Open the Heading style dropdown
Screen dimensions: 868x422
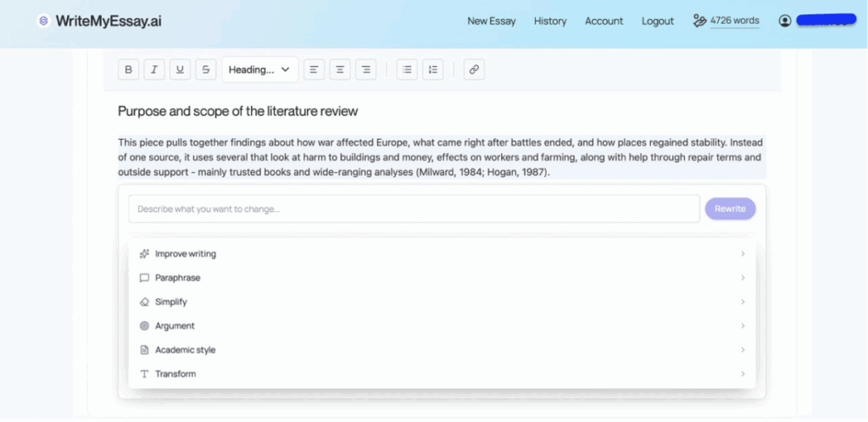coord(259,70)
